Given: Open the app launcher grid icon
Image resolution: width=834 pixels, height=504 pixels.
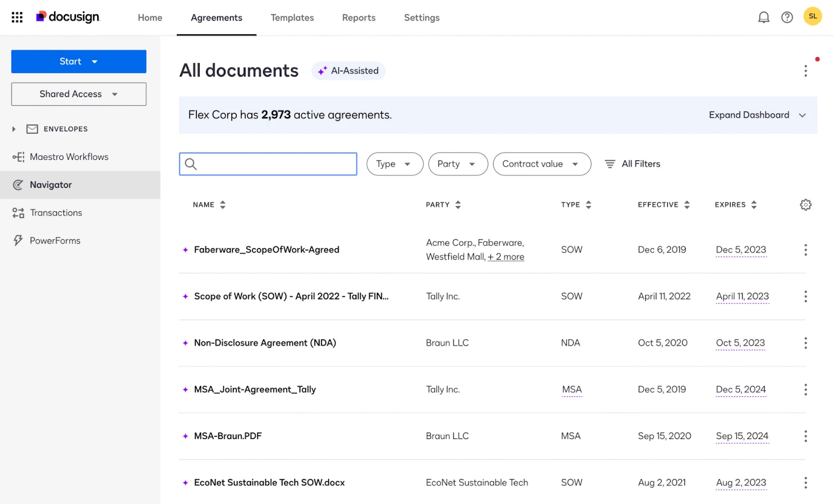Looking at the screenshot, I should tap(17, 17).
